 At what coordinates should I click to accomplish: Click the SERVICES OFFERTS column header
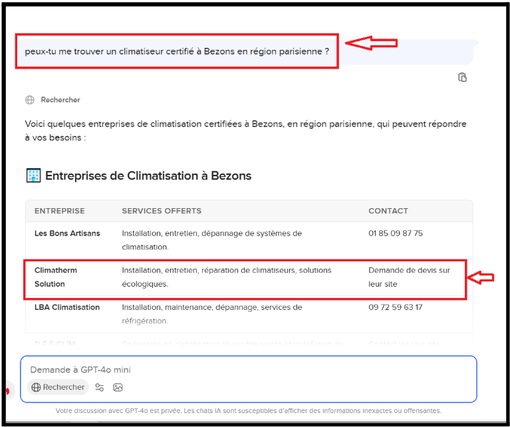(x=162, y=211)
